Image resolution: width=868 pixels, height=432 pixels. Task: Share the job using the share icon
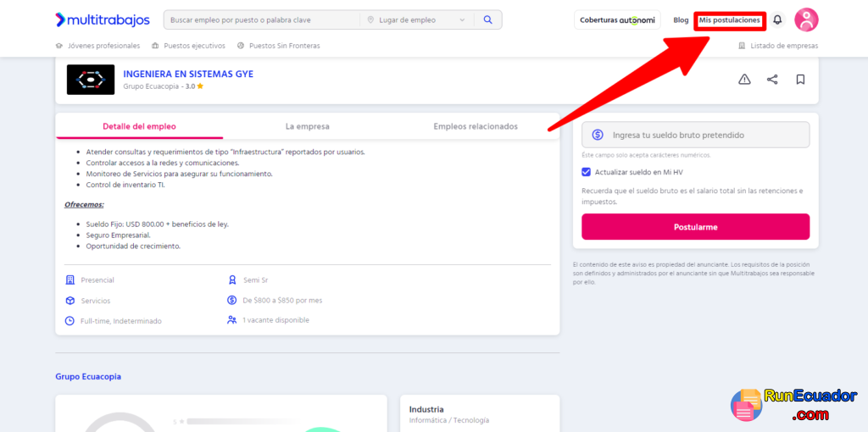(x=772, y=80)
